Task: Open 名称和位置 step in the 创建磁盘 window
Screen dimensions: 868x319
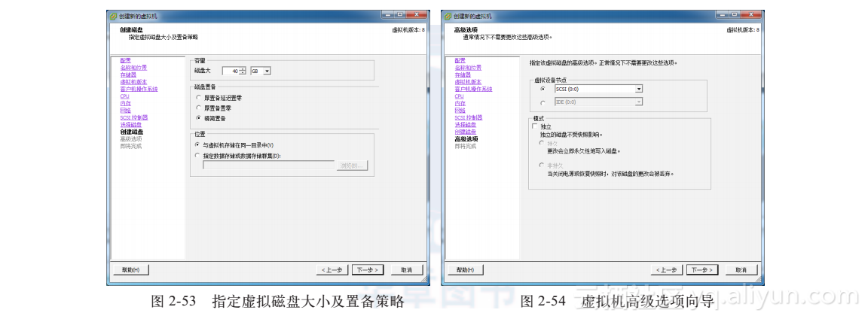Action: point(133,68)
